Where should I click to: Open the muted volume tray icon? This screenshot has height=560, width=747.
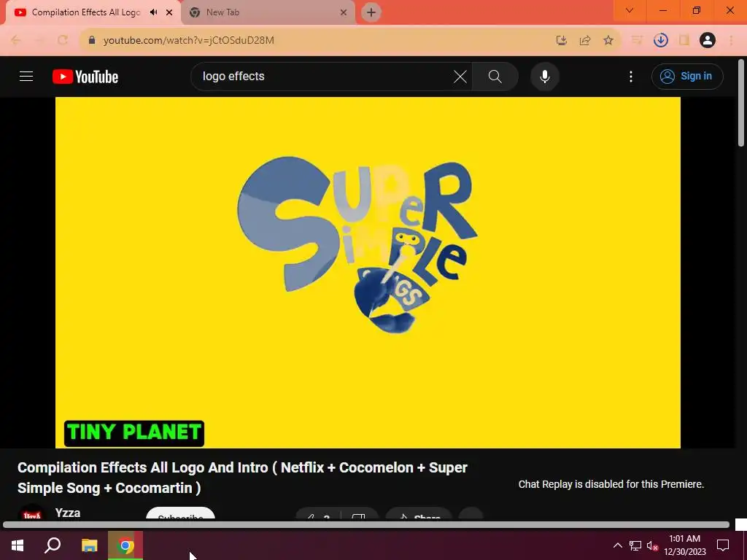click(x=652, y=545)
